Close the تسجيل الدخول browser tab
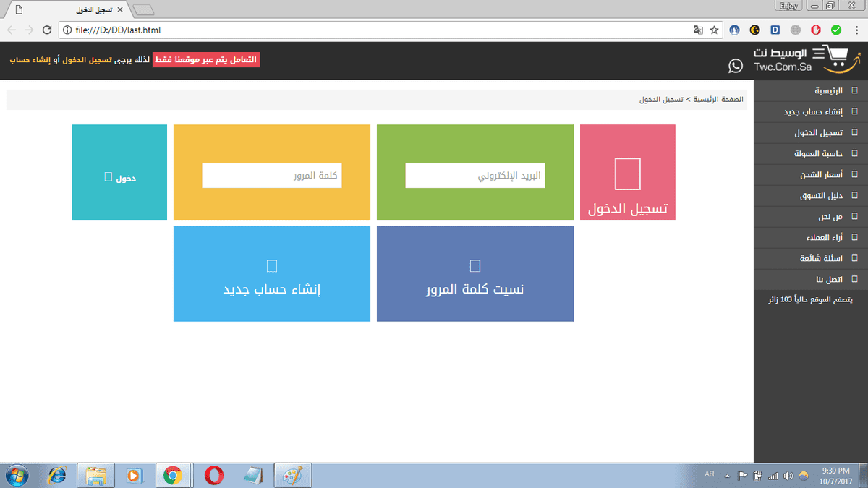Screen dimensions: 868x488 tap(120, 10)
